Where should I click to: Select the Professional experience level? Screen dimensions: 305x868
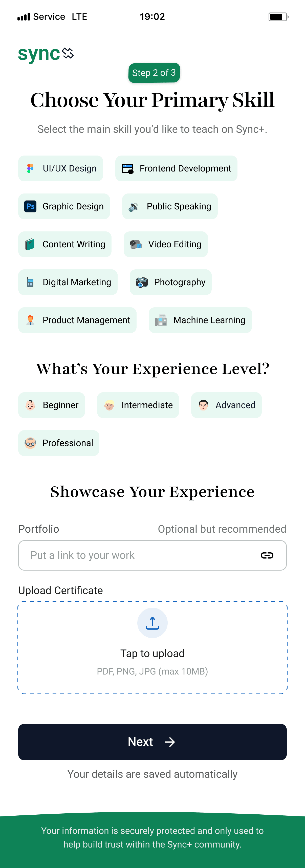pos(59,443)
